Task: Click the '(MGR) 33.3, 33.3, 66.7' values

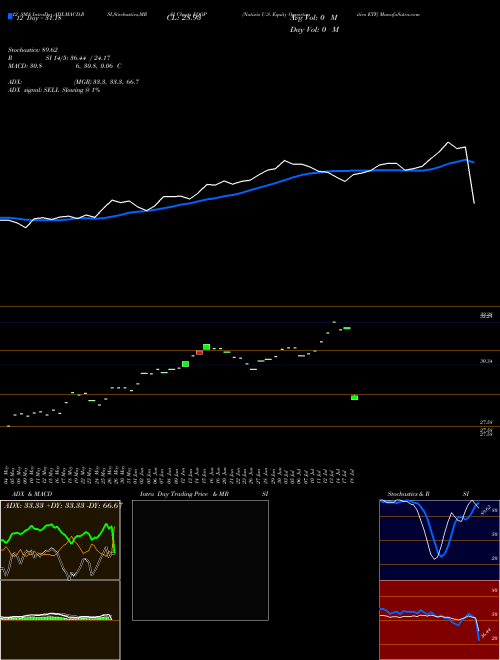Action: click(x=106, y=82)
